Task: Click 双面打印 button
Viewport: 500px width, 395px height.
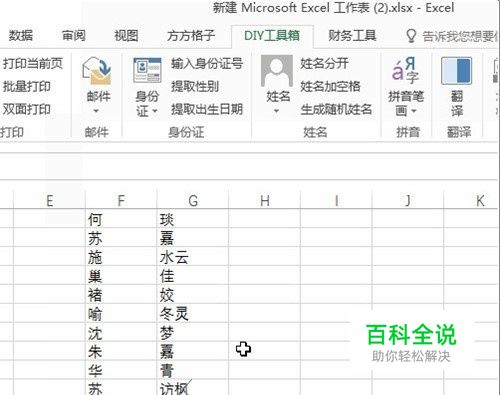Action: [26, 109]
